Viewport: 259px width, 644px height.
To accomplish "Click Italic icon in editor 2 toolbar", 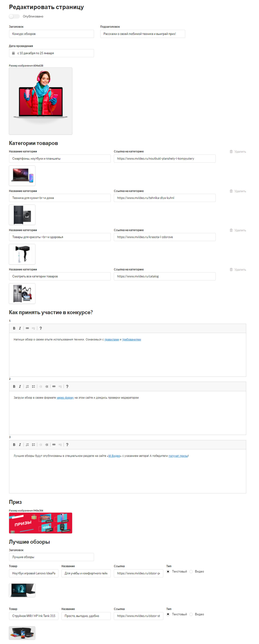I will pos(20,386).
